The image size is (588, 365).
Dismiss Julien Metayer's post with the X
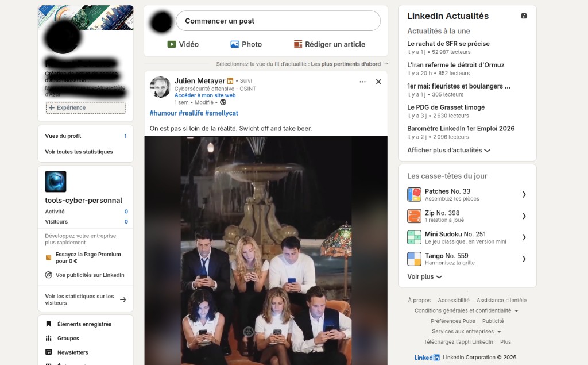click(x=378, y=82)
